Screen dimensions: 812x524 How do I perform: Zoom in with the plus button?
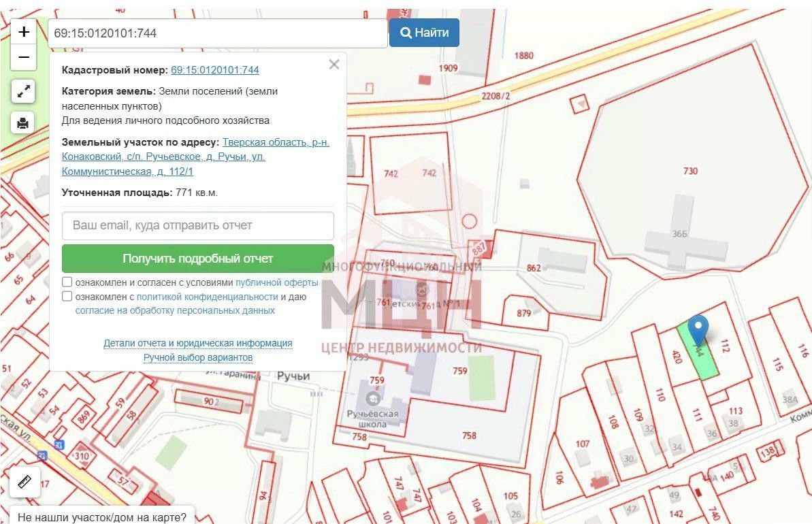click(x=24, y=32)
